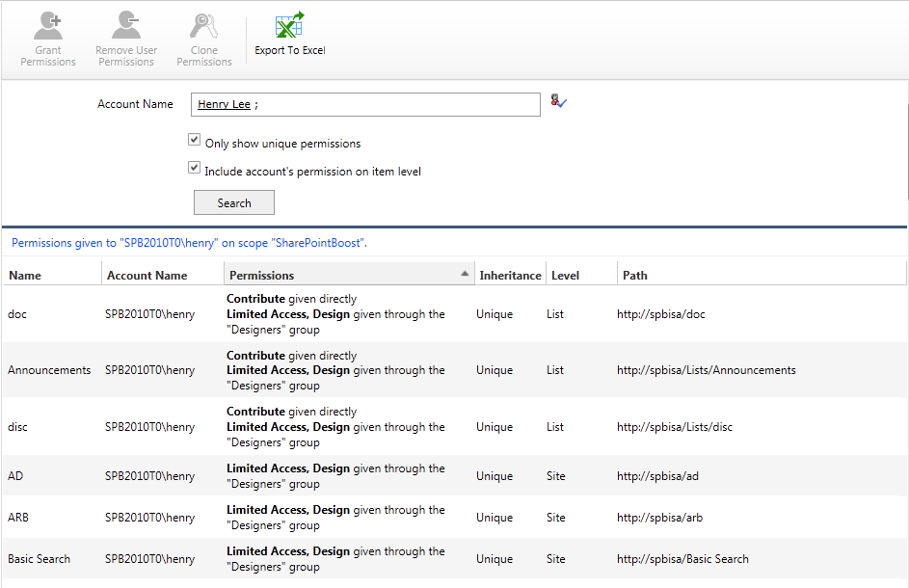Select the Basic Search row name
The width and height of the screenshot is (909, 588).
point(39,559)
